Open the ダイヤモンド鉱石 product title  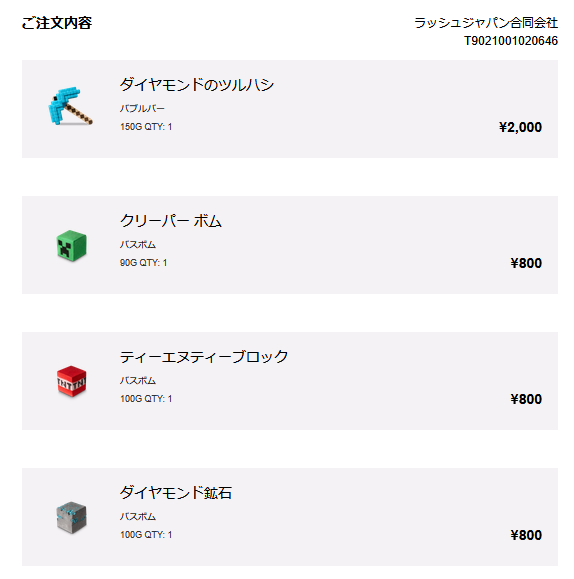click(x=176, y=493)
